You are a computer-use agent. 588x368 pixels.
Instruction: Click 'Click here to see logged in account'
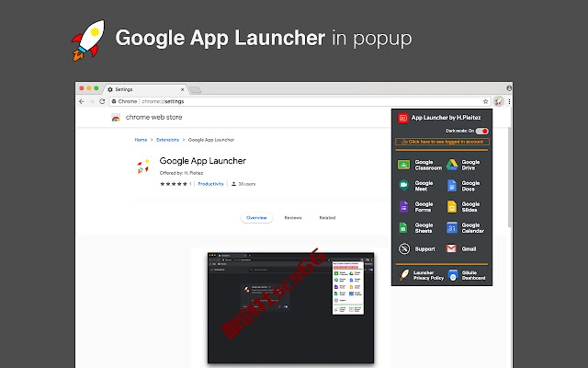click(442, 142)
